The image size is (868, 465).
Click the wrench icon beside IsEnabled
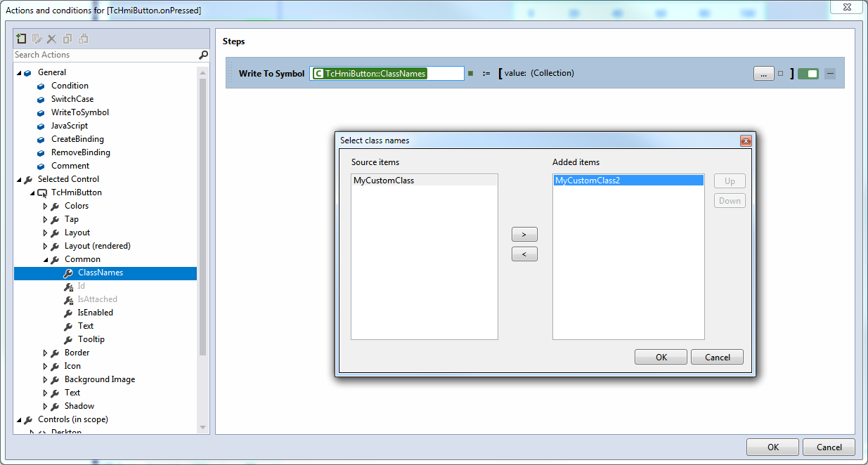(68, 313)
